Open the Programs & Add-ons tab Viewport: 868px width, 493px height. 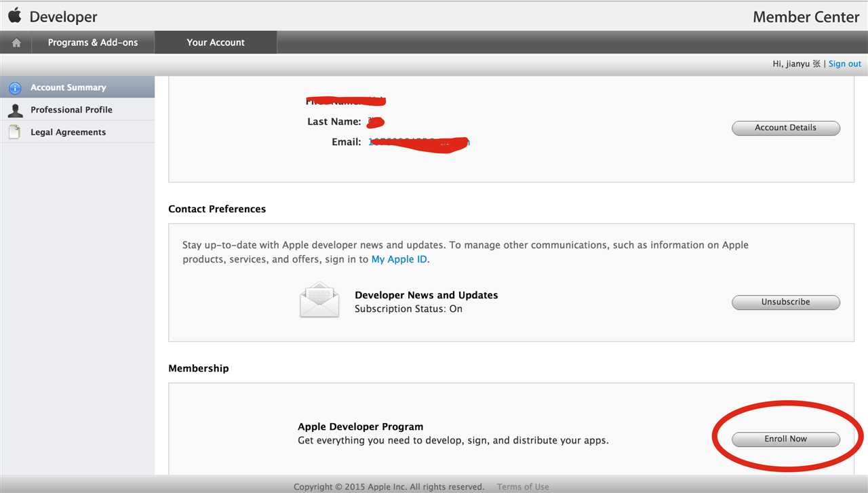point(93,43)
